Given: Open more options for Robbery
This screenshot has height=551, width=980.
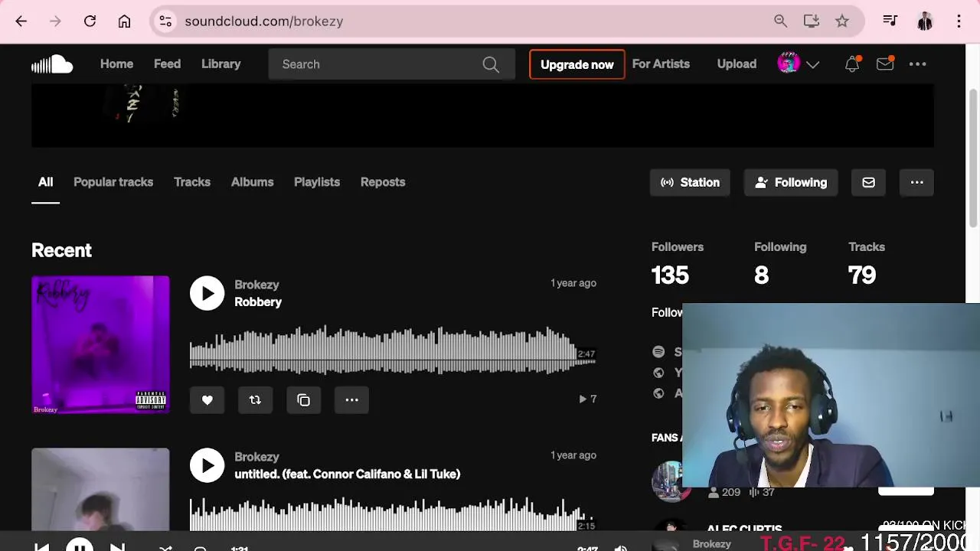Looking at the screenshot, I should pos(351,399).
